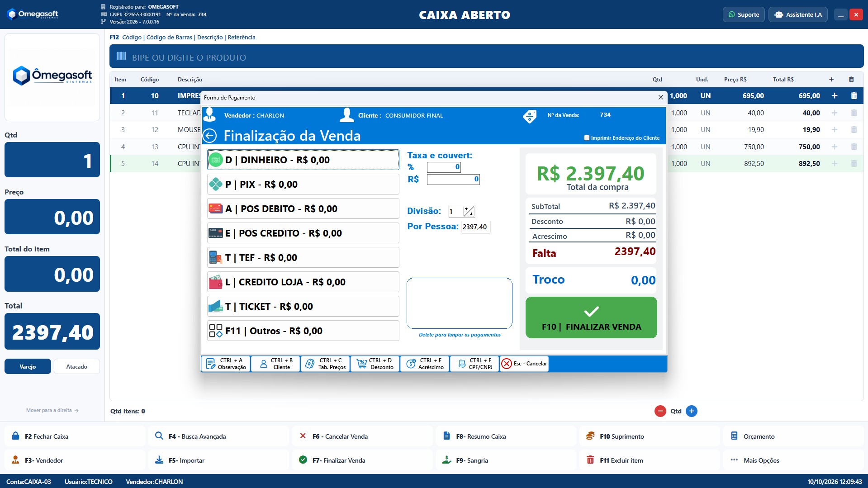The width and height of the screenshot is (868, 488).
Task: Click Esc - Cancelar button
Action: click(x=524, y=364)
